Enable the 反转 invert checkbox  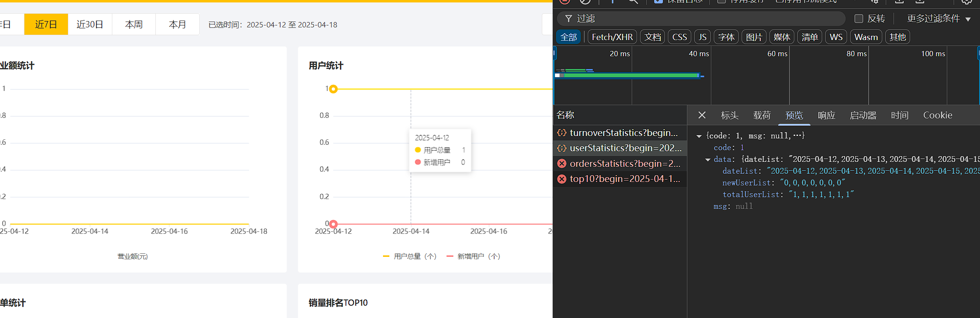(x=858, y=19)
